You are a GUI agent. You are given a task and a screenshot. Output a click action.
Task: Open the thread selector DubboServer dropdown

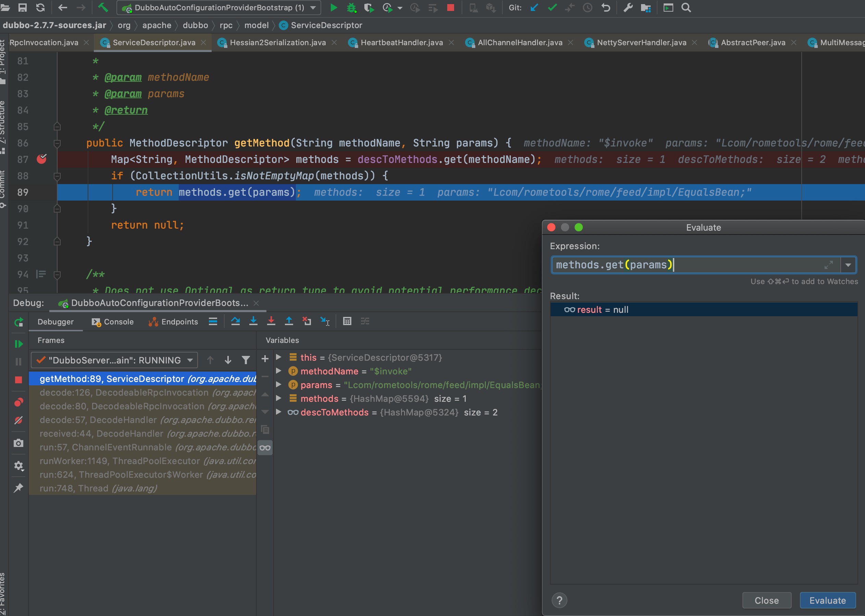tap(114, 360)
